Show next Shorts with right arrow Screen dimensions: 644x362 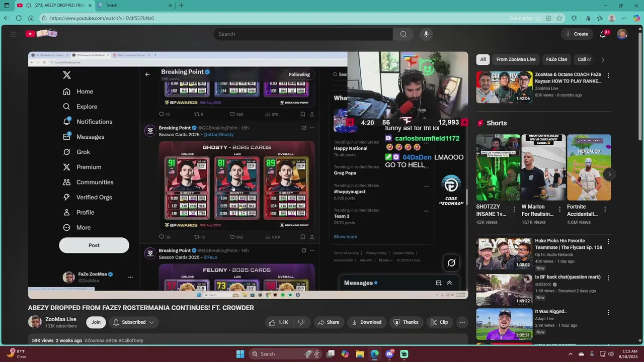(x=609, y=174)
